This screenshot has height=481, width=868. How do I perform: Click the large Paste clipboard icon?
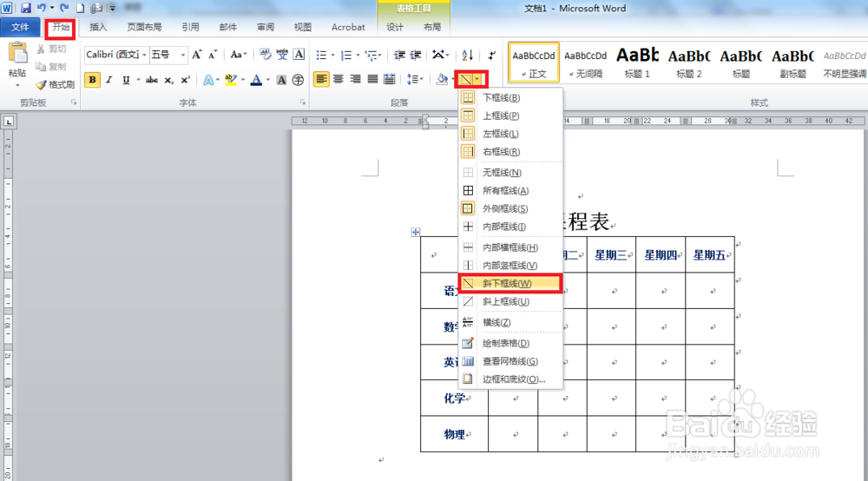[17, 54]
